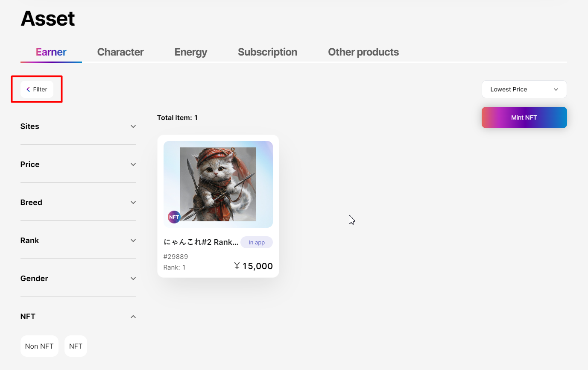Select the Earner tab
The width and height of the screenshot is (588, 370).
[51, 52]
